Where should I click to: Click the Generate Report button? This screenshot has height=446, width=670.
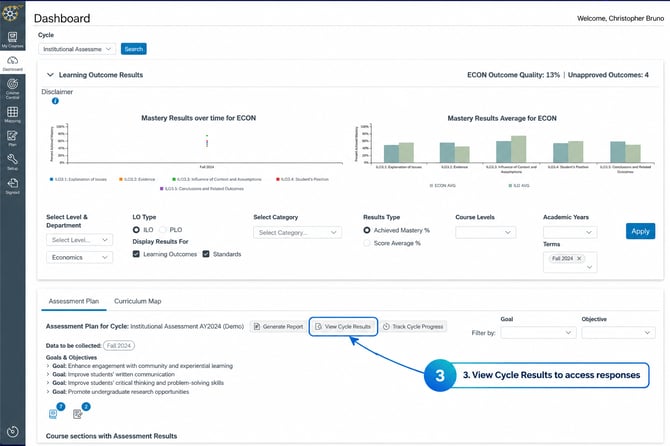point(279,327)
